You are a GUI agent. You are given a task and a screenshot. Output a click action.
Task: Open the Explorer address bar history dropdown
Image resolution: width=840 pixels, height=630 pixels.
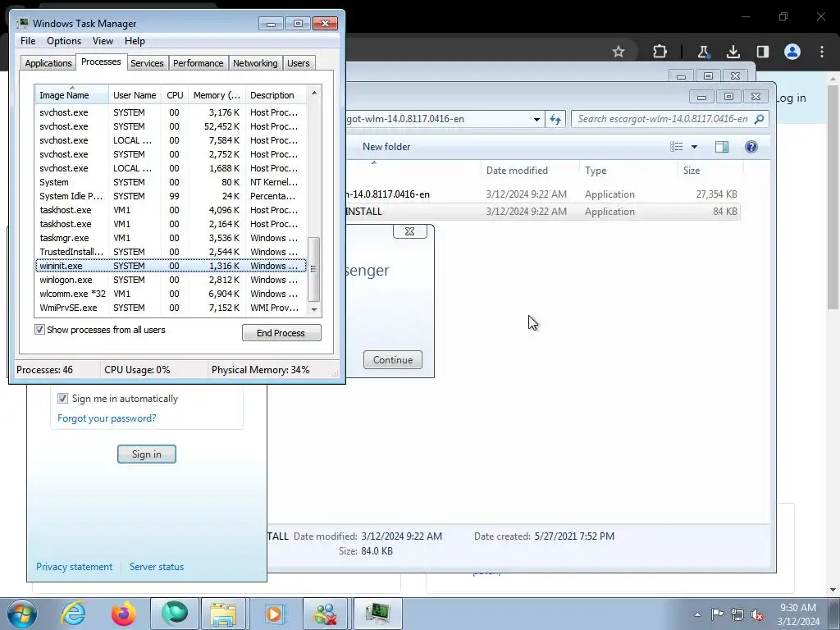536,119
